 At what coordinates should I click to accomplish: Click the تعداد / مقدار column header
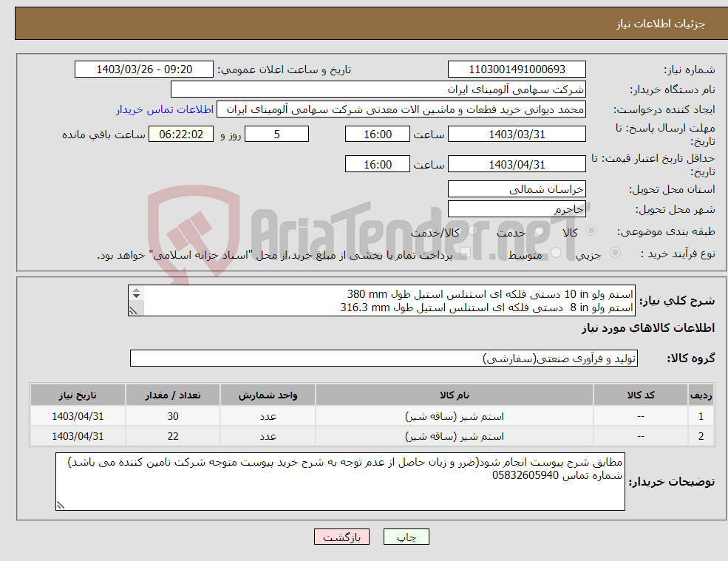[173, 395]
